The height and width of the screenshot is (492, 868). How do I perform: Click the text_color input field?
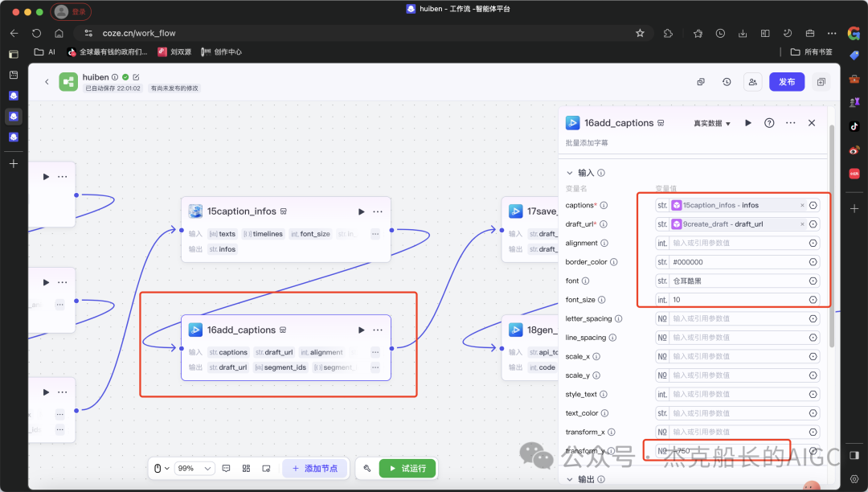[x=737, y=413]
